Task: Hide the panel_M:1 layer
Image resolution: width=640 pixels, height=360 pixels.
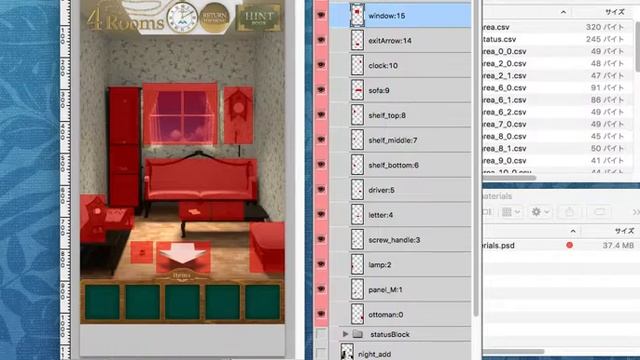Action: [x=321, y=289]
